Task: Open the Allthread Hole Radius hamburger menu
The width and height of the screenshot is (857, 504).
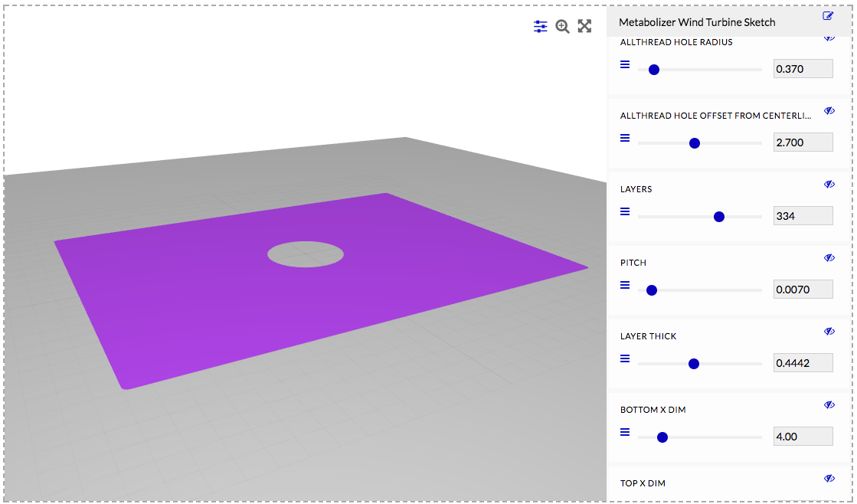Action: [x=625, y=64]
